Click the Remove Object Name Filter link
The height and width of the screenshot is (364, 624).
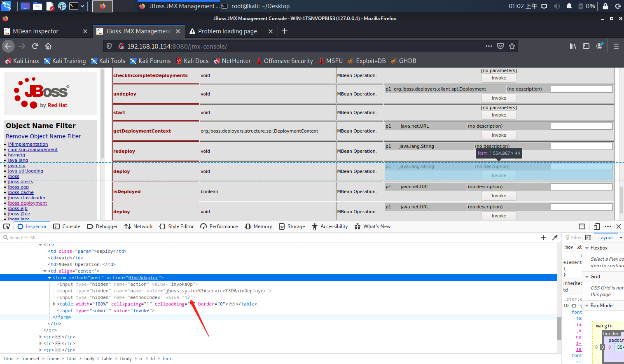pos(43,136)
